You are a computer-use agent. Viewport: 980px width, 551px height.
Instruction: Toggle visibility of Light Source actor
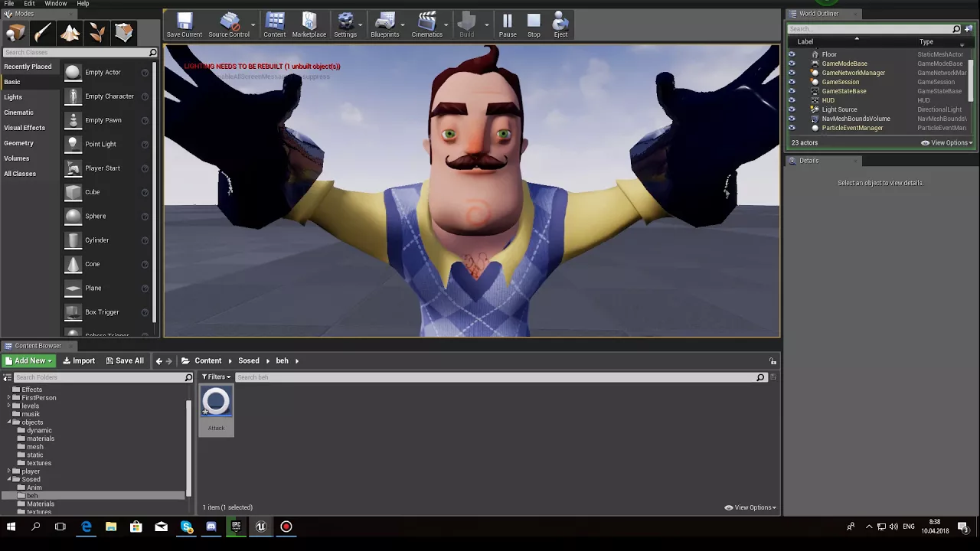(792, 109)
